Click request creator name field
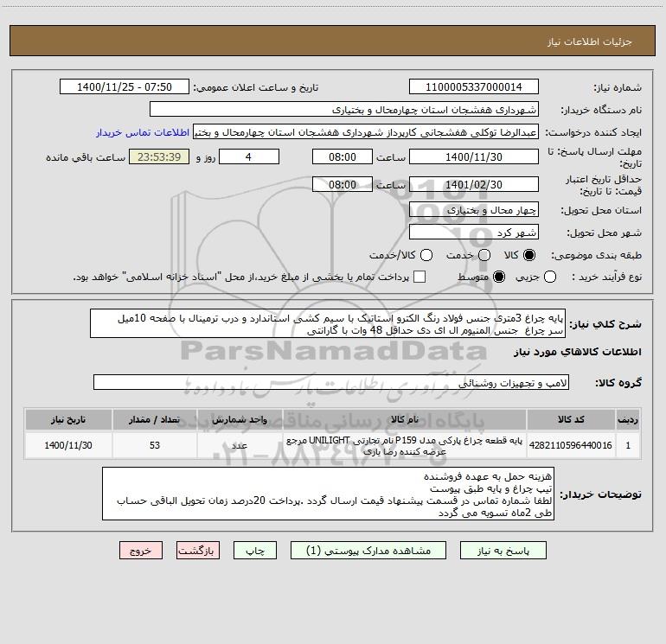 click(366, 131)
